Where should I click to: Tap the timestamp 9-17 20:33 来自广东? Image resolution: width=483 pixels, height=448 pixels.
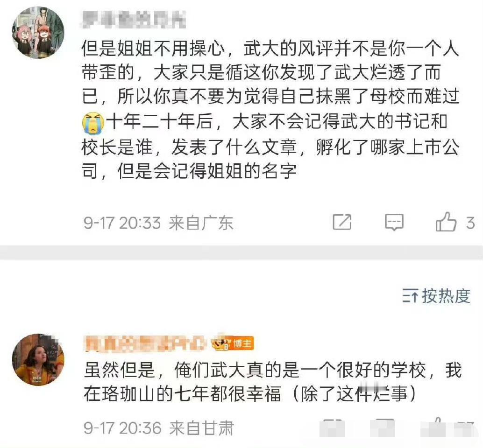coord(158,223)
